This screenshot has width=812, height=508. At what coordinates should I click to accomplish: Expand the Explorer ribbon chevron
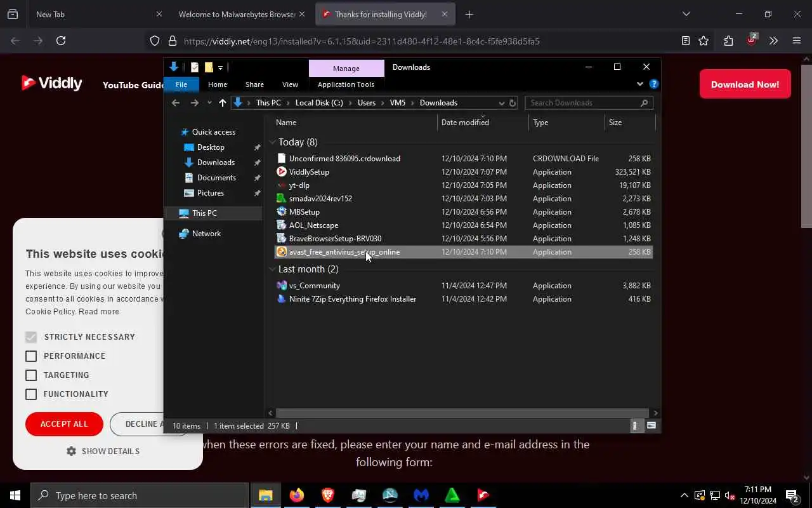pyautogui.click(x=639, y=84)
